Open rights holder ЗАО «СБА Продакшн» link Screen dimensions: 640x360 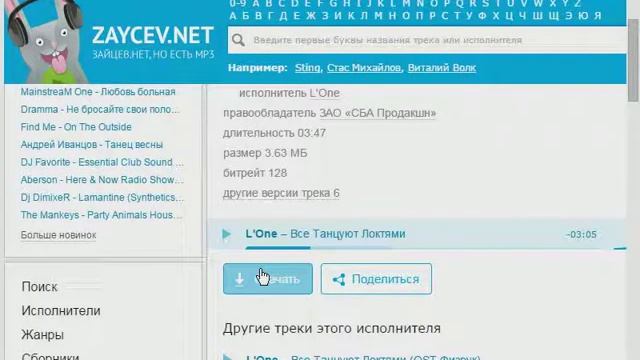[x=378, y=113]
